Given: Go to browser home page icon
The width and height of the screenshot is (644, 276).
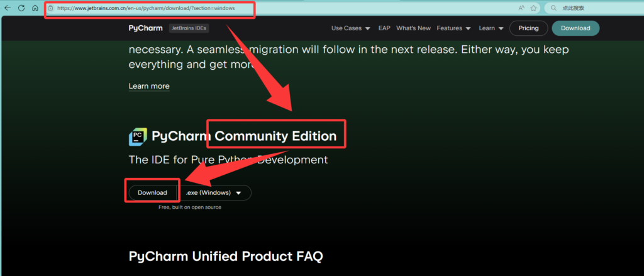Looking at the screenshot, I should pyautogui.click(x=35, y=8).
